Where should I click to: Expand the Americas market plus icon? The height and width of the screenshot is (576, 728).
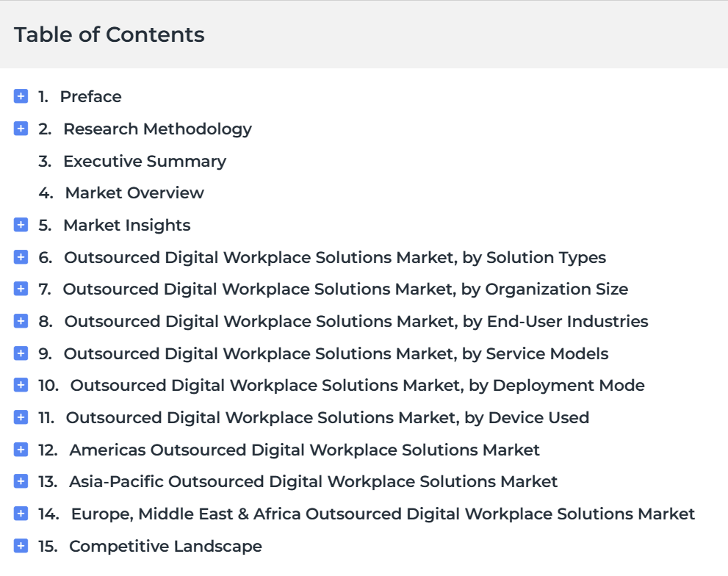pyautogui.click(x=21, y=450)
